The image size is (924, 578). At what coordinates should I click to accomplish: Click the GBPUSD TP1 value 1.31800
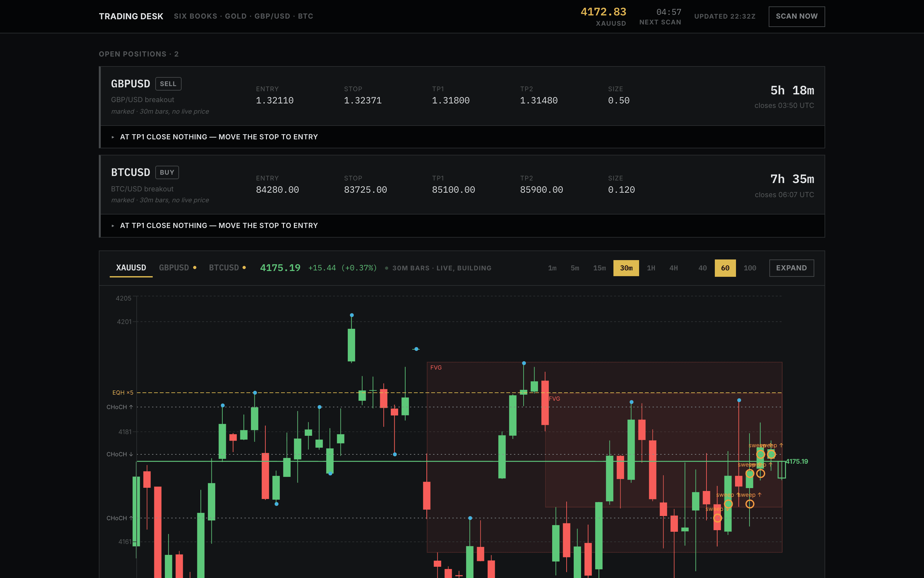450,101
